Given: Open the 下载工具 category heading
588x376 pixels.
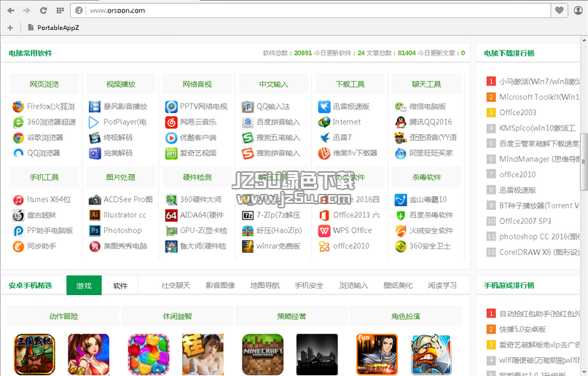Looking at the screenshot, I should [x=350, y=84].
